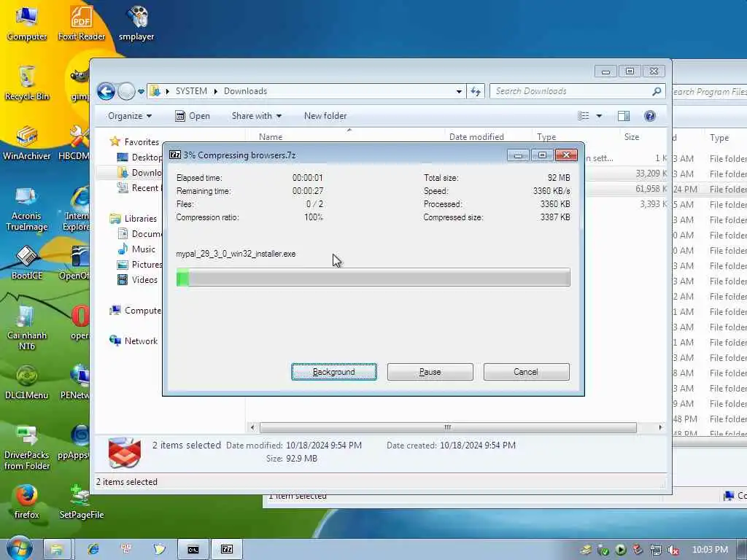Image resolution: width=747 pixels, height=560 pixels.
Task: Show the preview pane in Explorer
Action: [x=624, y=116]
